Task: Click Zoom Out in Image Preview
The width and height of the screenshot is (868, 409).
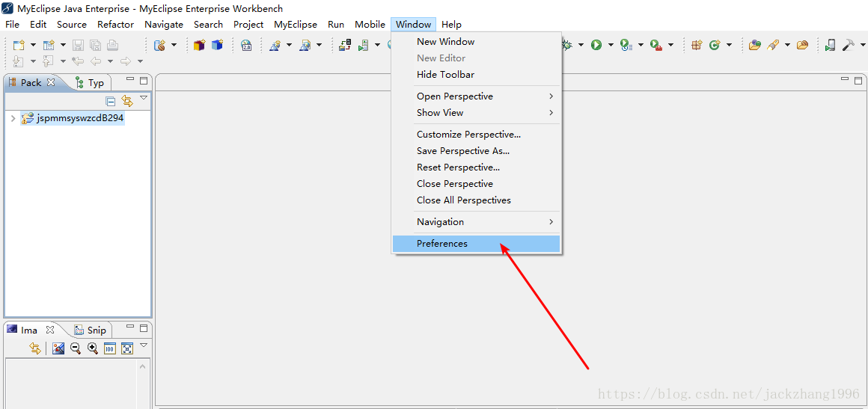Action: pyautogui.click(x=76, y=348)
